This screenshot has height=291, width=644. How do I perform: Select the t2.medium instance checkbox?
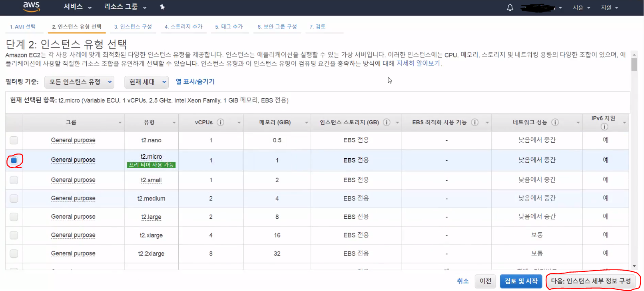(x=14, y=198)
